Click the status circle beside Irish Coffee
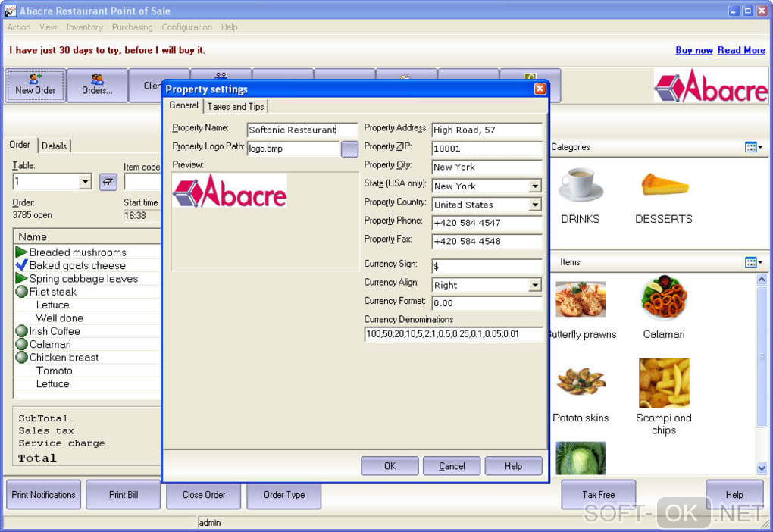The image size is (773, 532). pyautogui.click(x=21, y=331)
